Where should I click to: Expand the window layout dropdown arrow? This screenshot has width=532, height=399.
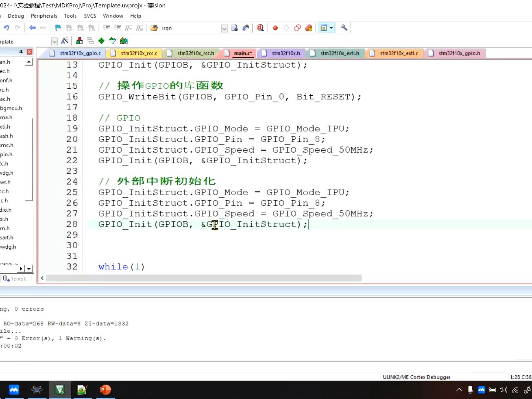point(331,28)
